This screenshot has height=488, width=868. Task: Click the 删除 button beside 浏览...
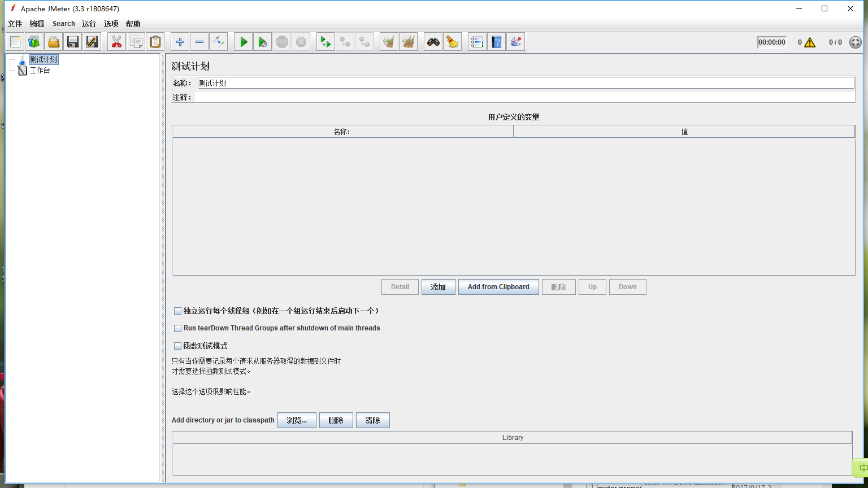[336, 420]
